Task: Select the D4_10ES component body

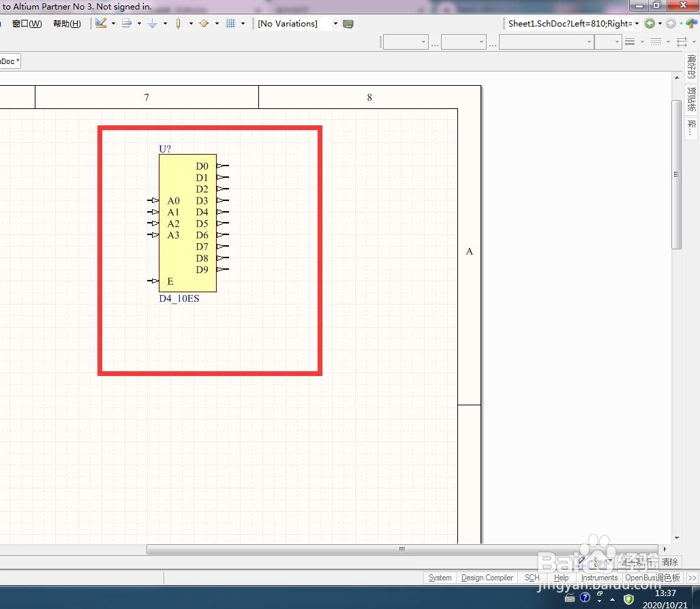Action: click(187, 223)
